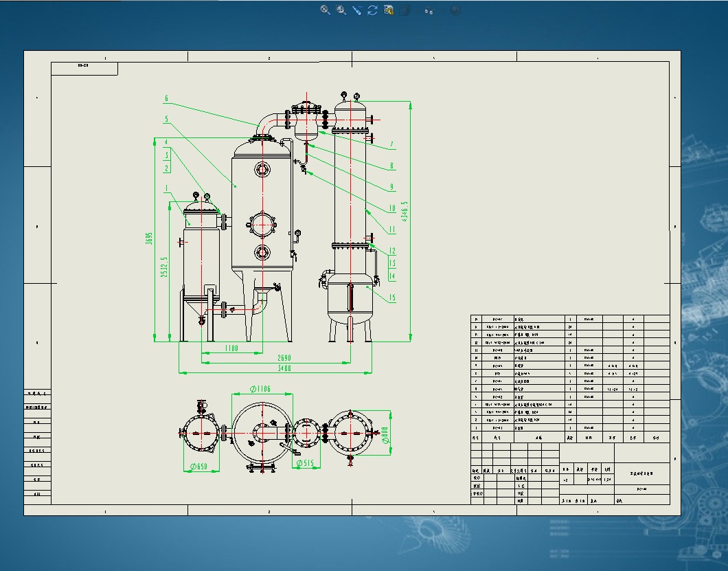
Task: Select balloon number 6 callout
Action: tap(166, 98)
